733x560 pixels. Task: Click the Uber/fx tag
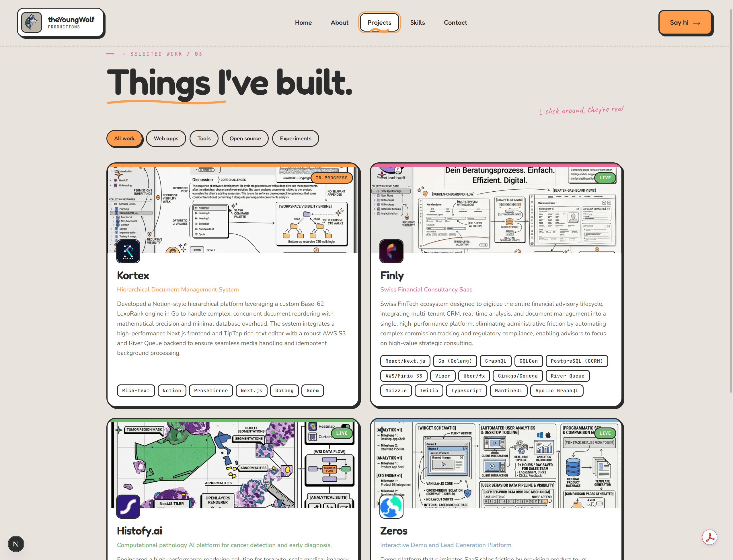(x=474, y=376)
